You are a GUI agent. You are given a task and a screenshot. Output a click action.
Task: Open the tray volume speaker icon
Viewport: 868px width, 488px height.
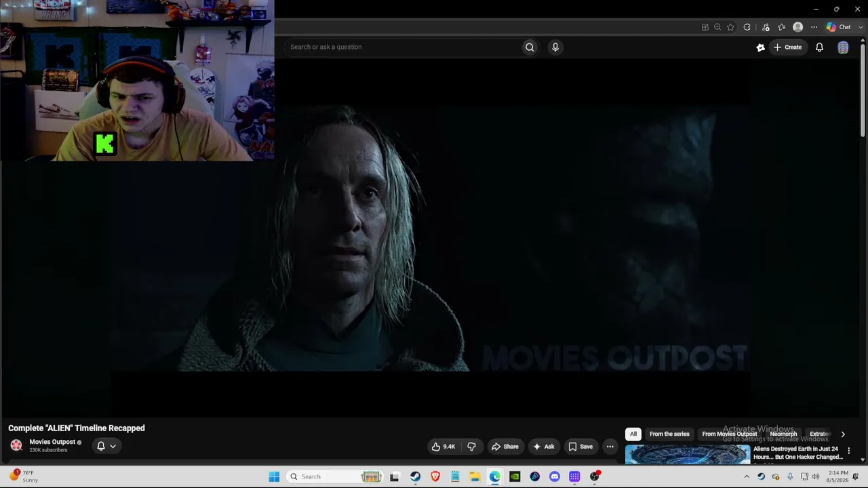(x=815, y=476)
